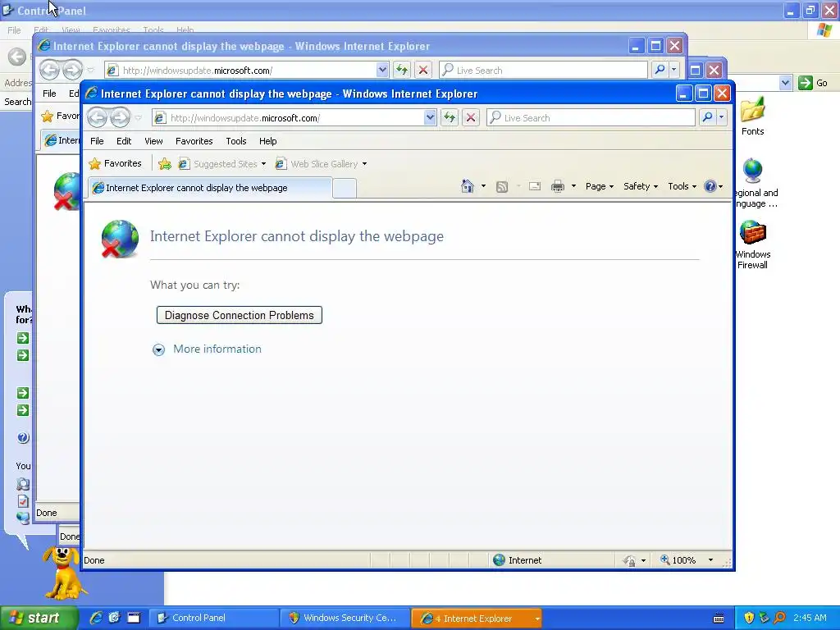Switch to Windows Security Center taskbar button
Screen dimensions: 840x630
[x=345, y=618]
